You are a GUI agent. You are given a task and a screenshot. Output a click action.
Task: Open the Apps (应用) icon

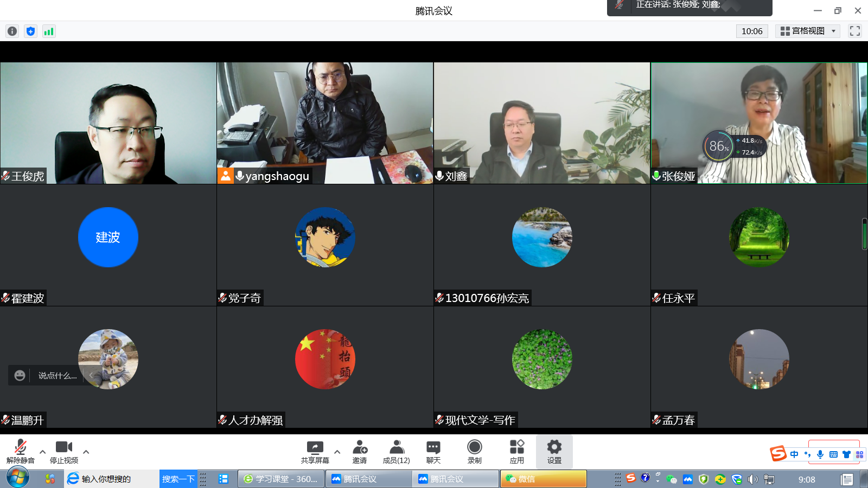(x=516, y=451)
